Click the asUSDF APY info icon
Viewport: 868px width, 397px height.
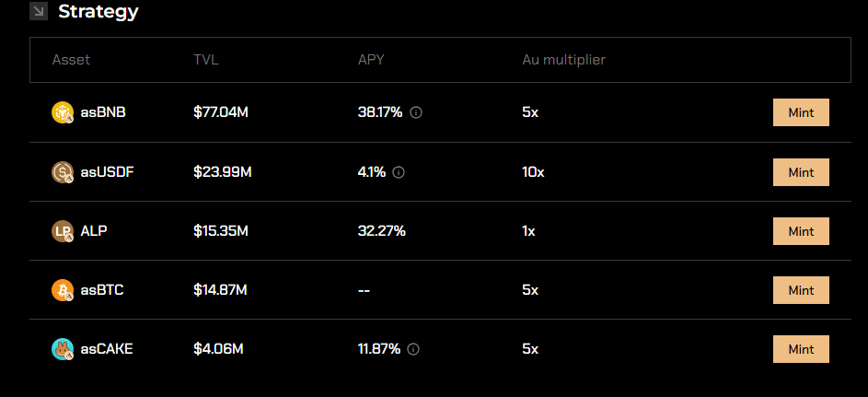coord(399,172)
